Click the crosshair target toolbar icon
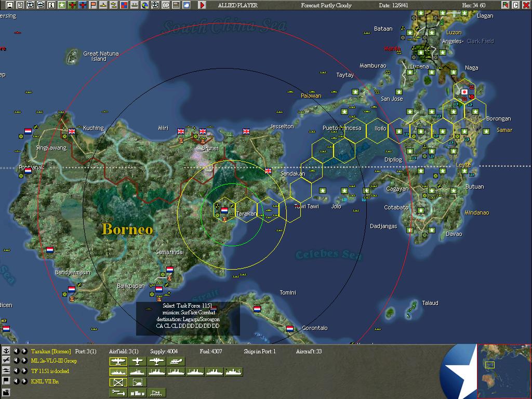 tap(155, 5)
